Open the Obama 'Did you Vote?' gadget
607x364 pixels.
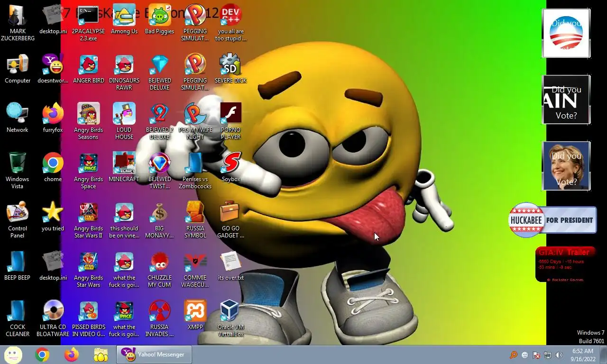point(566,33)
